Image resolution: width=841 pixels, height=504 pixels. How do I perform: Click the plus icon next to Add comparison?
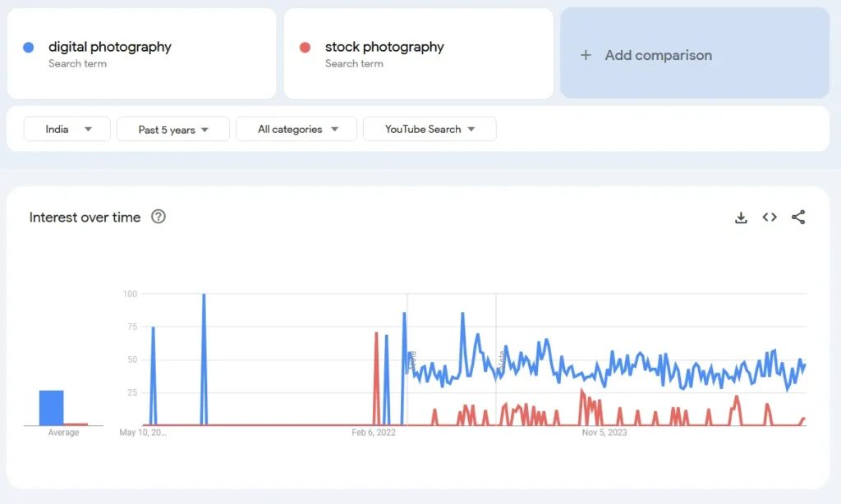(x=586, y=55)
